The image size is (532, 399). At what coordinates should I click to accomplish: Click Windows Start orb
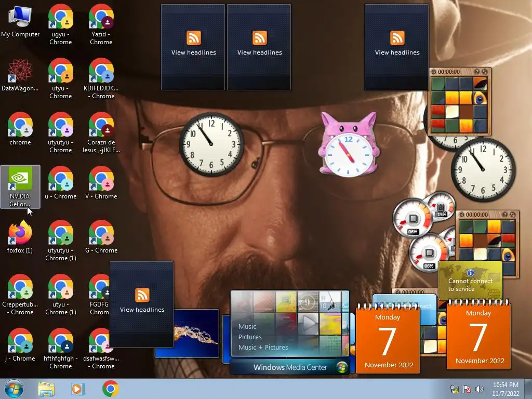pos(14,389)
